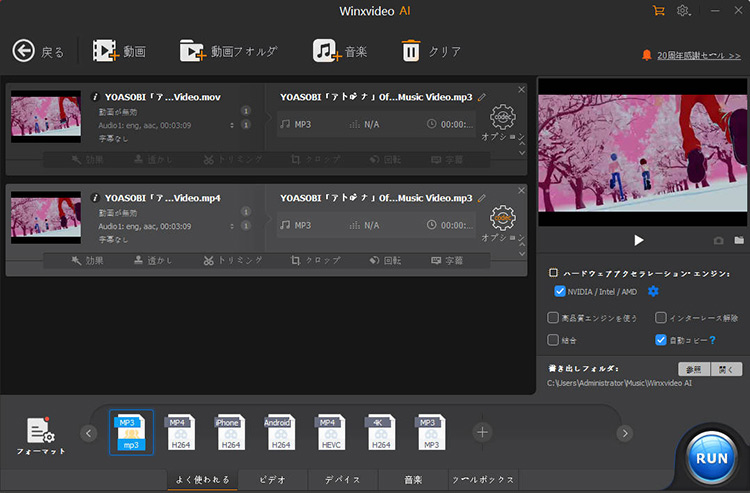The height and width of the screenshot is (493, 750).
Task: Select the highlighted MP3 mp3 preset
Action: point(131,432)
